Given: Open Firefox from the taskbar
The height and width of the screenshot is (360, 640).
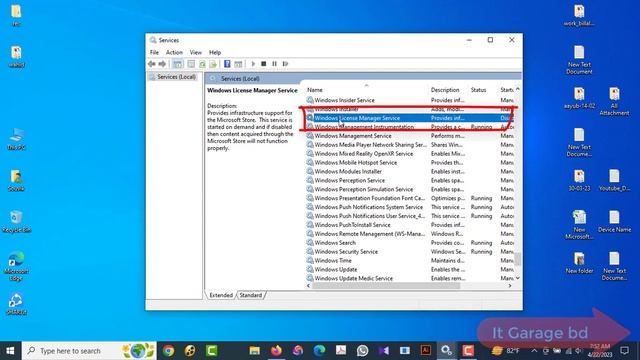Looking at the screenshot, I should coord(276,351).
